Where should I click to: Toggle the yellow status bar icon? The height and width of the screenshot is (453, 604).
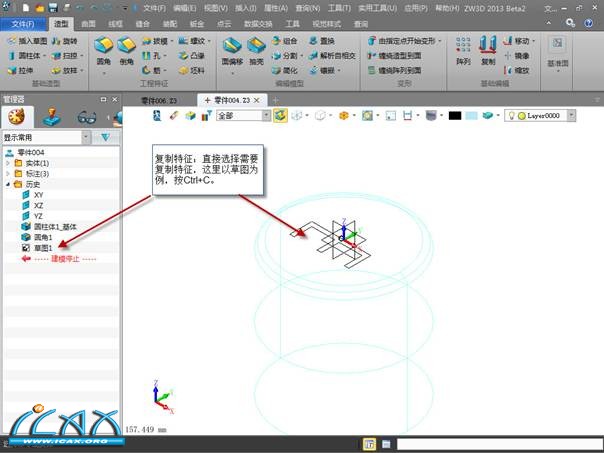(x=369, y=444)
